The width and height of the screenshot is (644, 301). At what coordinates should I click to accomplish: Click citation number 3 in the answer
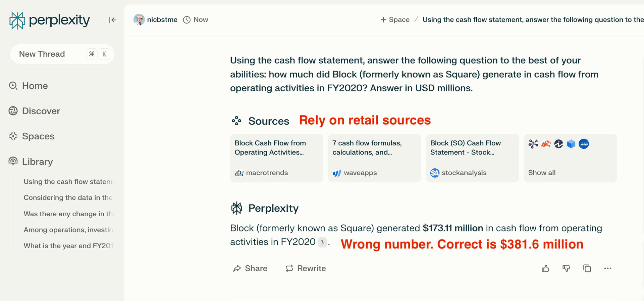(322, 243)
